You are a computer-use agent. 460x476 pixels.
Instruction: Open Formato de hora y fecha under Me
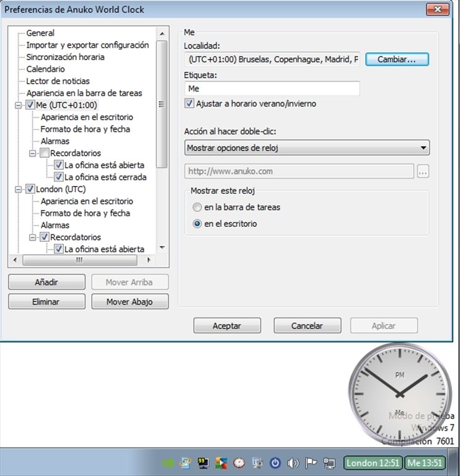[x=86, y=129]
